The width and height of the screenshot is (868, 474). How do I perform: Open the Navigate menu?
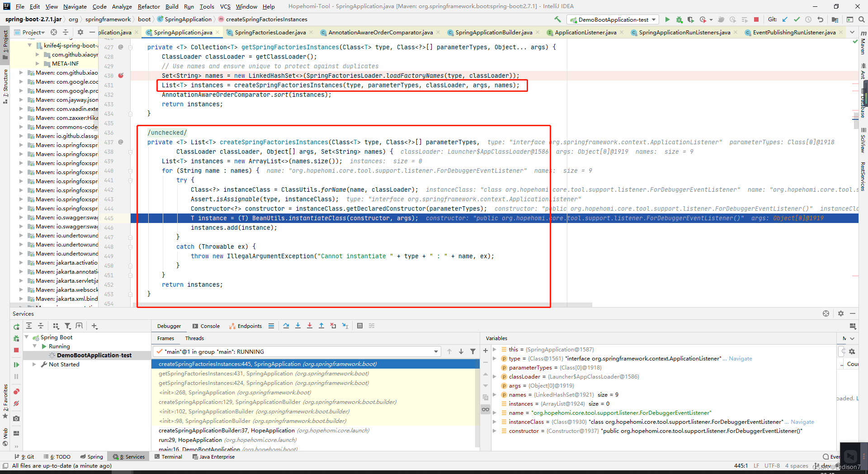[75, 6]
